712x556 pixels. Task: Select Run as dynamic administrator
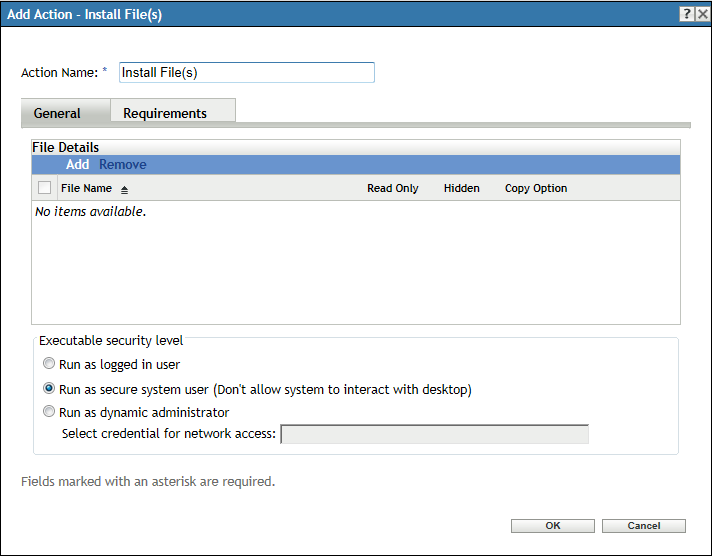49,412
